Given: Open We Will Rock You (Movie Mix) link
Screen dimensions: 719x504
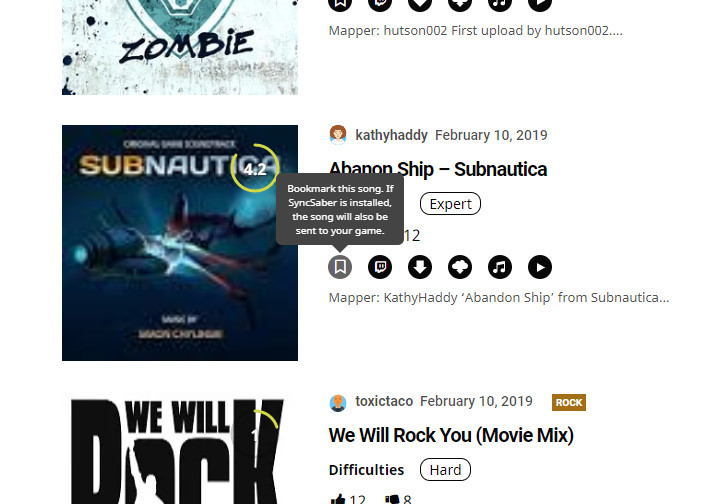Looking at the screenshot, I should pos(451,435).
